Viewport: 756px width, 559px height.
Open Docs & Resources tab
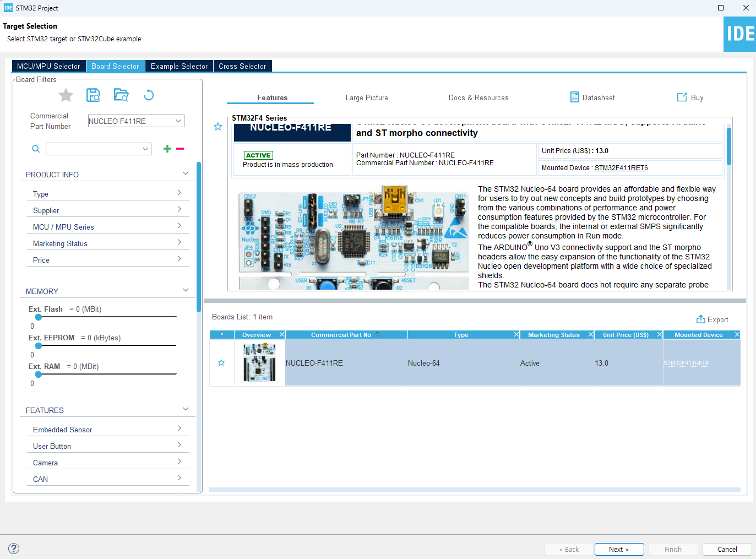click(x=478, y=97)
